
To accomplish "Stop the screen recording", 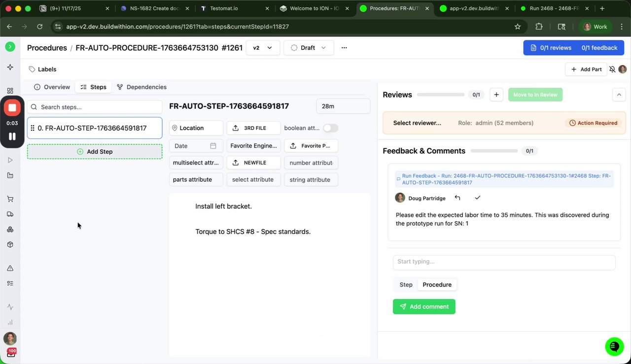I will pyautogui.click(x=12, y=107).
